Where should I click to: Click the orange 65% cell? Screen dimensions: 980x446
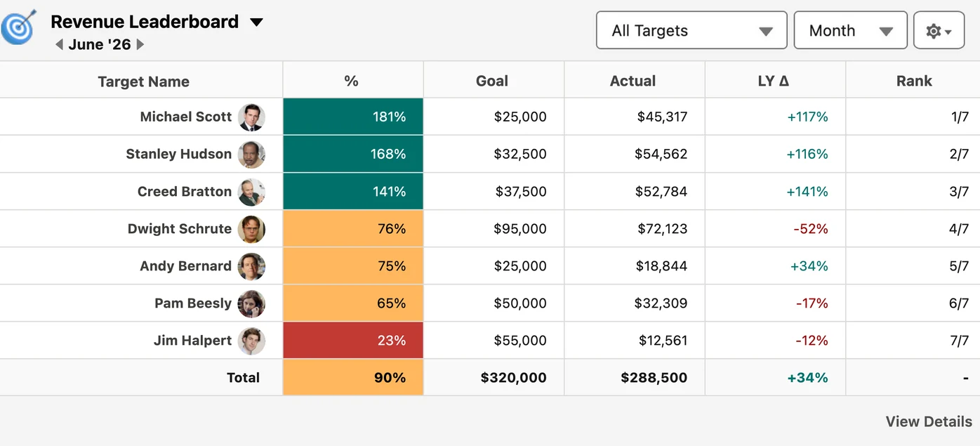pyautogui.click(x=353, y=303)
